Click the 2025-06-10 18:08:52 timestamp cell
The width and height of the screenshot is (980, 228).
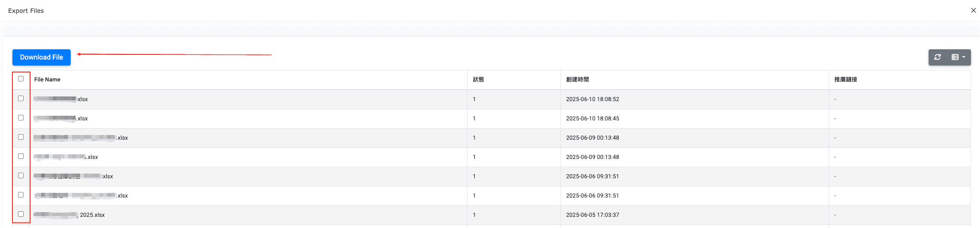[592, 99]
